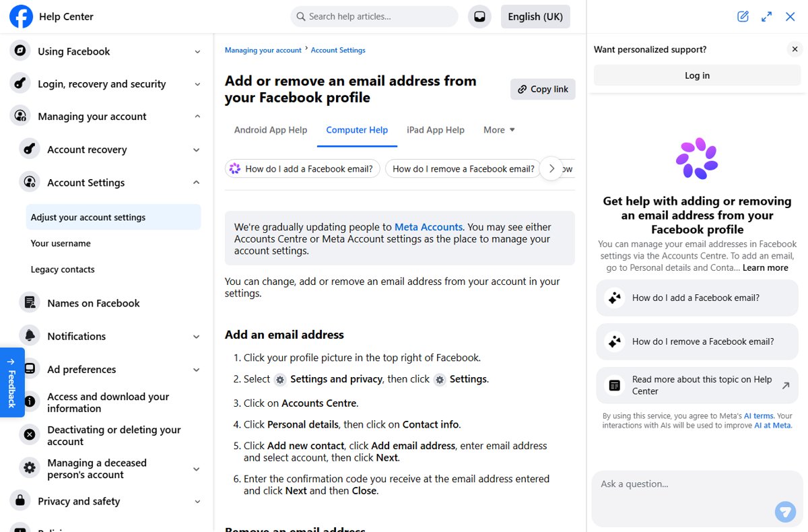808x532 pixels.
Task: Expand the AI assistant panel to full size
Action: pos(766,17)
